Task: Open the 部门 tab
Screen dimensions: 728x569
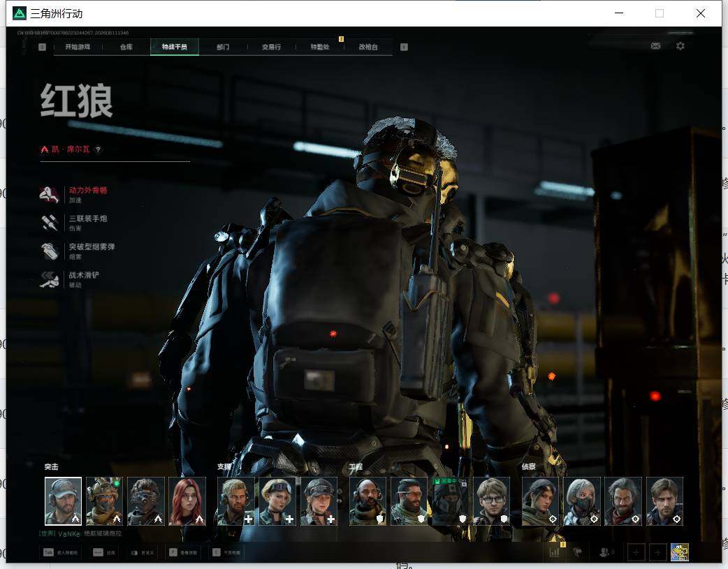Action: tap(223, 47)
